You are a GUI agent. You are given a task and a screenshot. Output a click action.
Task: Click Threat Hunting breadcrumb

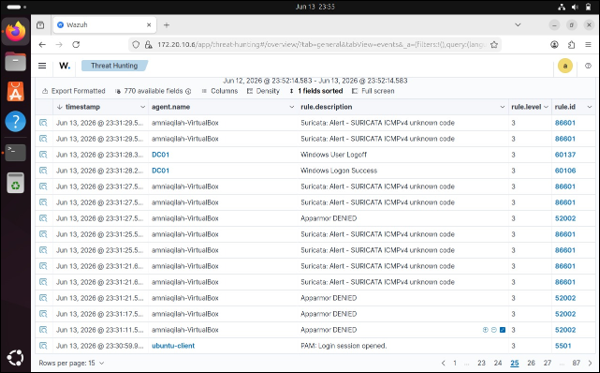[114, 66]
